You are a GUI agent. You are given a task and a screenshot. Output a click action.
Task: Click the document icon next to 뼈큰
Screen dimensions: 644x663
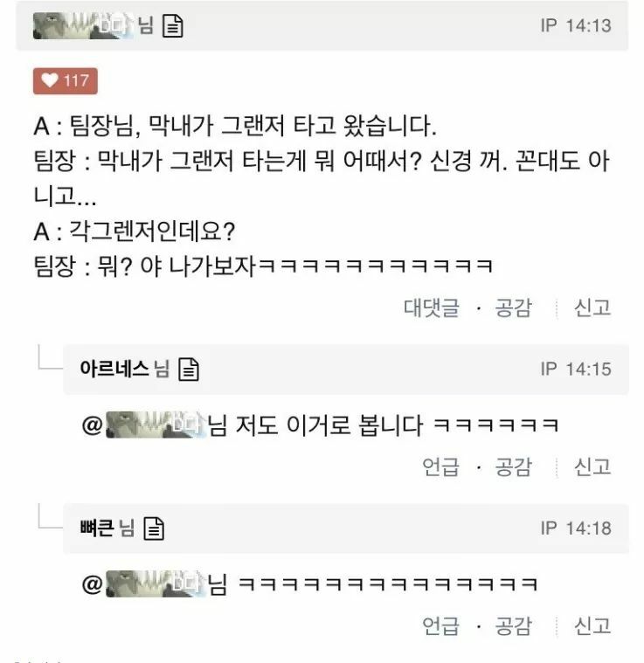(154, 528)
